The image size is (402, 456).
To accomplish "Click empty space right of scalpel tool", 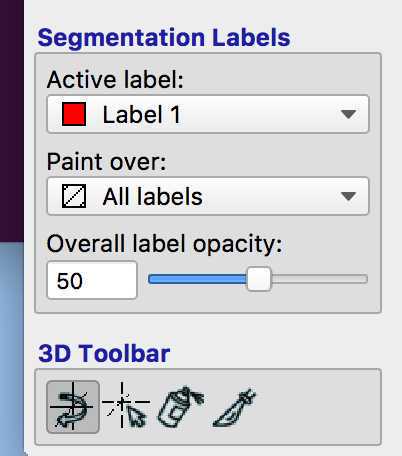I will pos(317,407).
